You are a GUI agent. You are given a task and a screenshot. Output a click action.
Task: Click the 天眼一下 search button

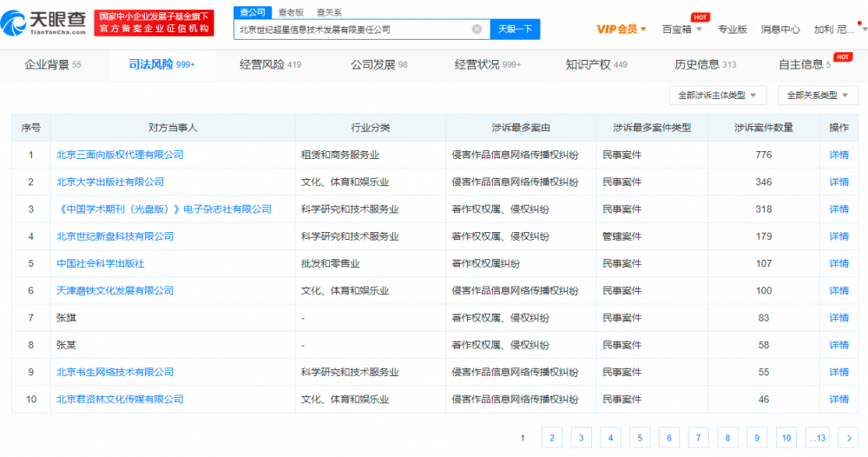point(515,30)
